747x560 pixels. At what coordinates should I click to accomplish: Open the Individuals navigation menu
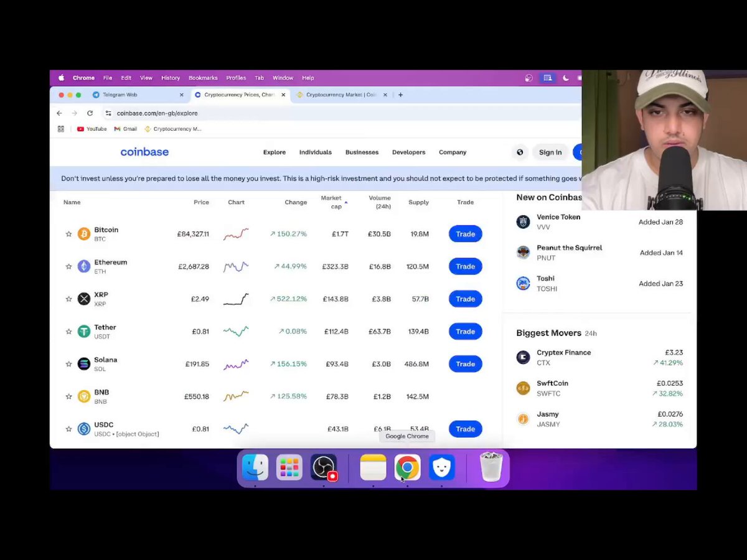pyautogui.click(x=316, y=152)
